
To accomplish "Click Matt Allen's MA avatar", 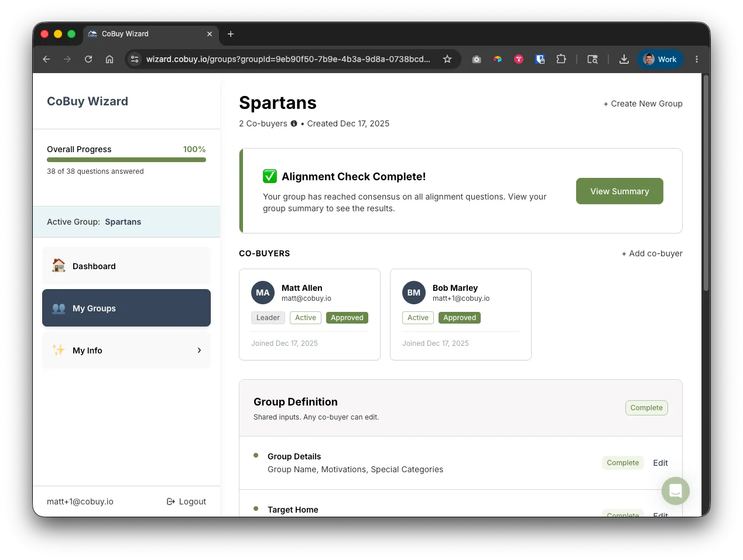I will pos(263,293).
